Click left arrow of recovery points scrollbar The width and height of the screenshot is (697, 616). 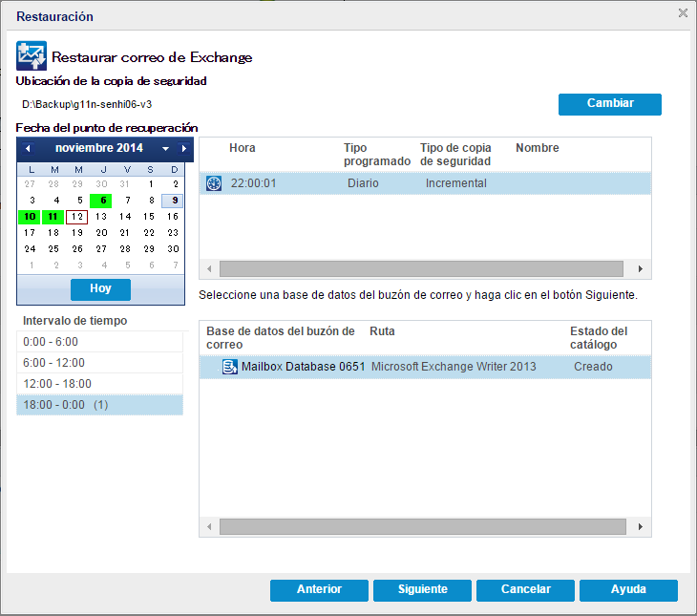209,269
